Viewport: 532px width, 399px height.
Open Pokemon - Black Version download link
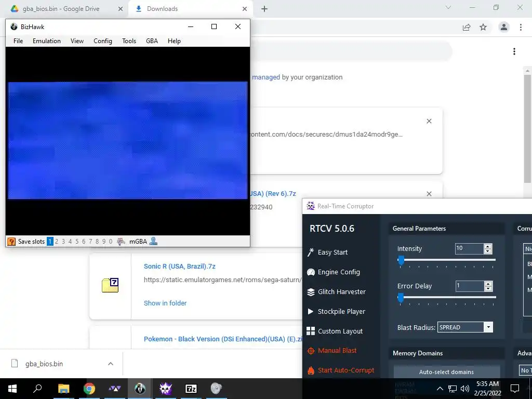click(x=222, y=339)
